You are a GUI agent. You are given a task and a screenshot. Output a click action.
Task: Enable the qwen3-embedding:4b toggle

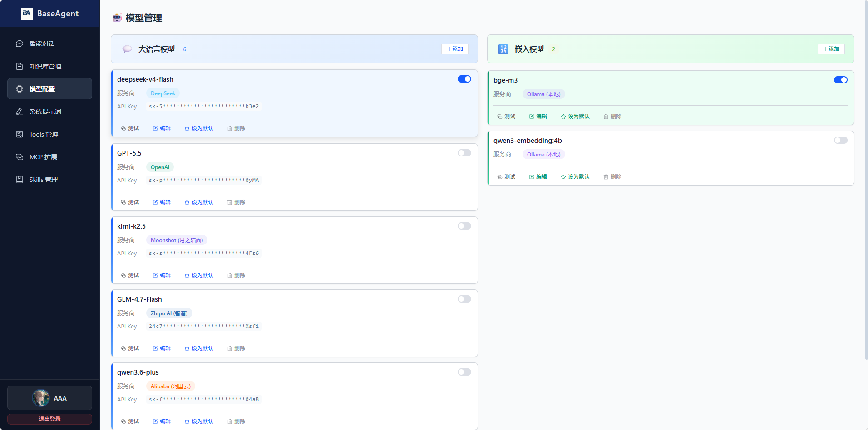click(841, 140)
